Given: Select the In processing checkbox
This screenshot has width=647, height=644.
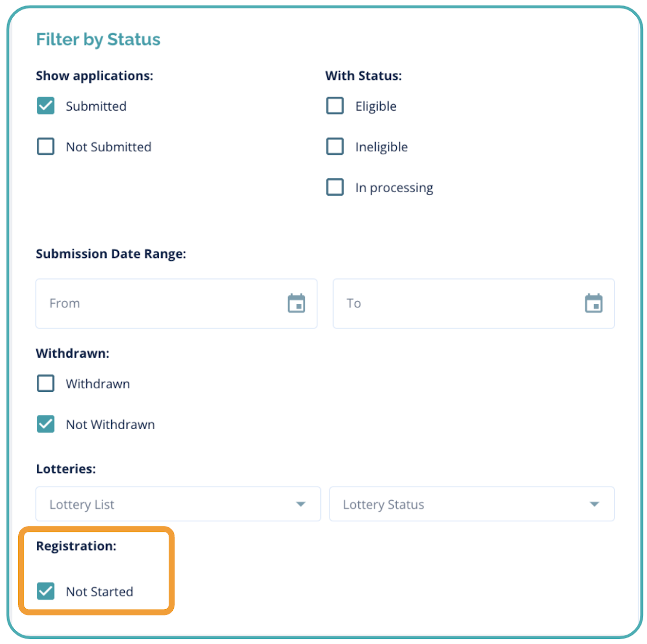Looking at the screenshot, I should point(335,187).
